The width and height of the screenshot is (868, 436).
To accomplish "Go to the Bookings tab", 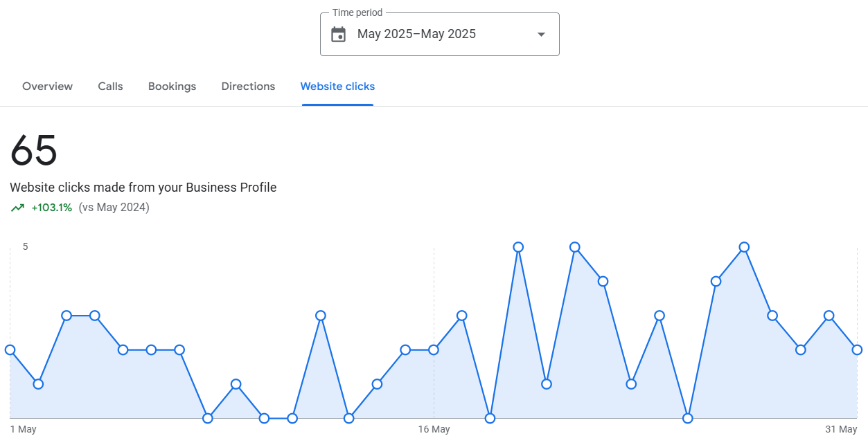I will click(172, 87).
